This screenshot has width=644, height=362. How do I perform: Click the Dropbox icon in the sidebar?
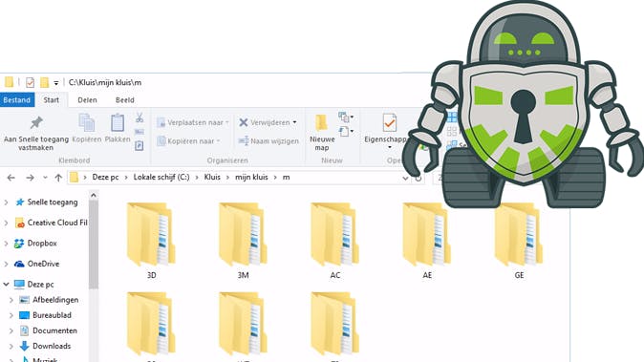[x=19, y=244]
